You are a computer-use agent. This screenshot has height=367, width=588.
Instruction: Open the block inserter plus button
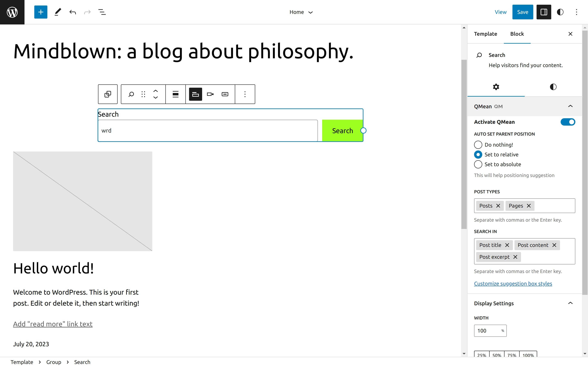click(41, 12)
